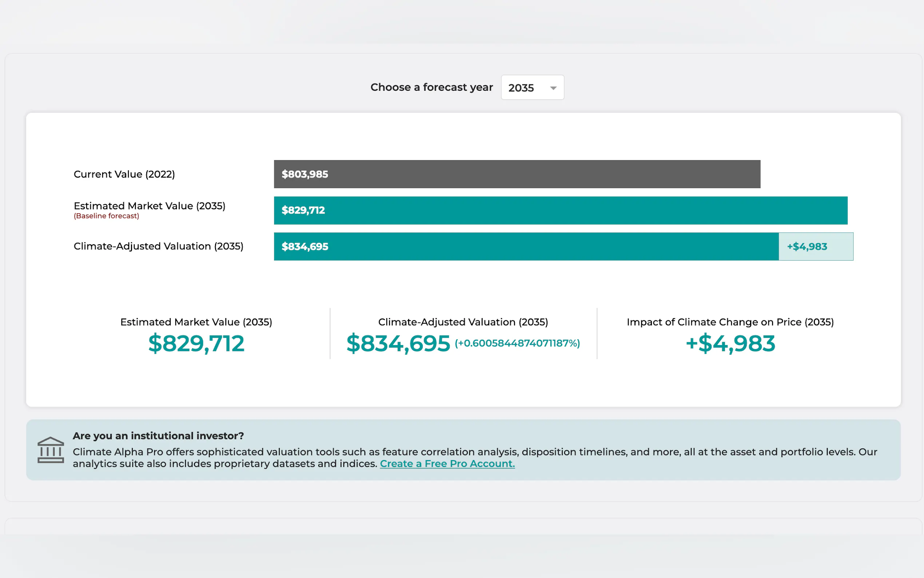Click the light +$4,983 bar segment
The width and height of the screenshot is (924, 578).
pyautogui.click(x=816, y=246)
